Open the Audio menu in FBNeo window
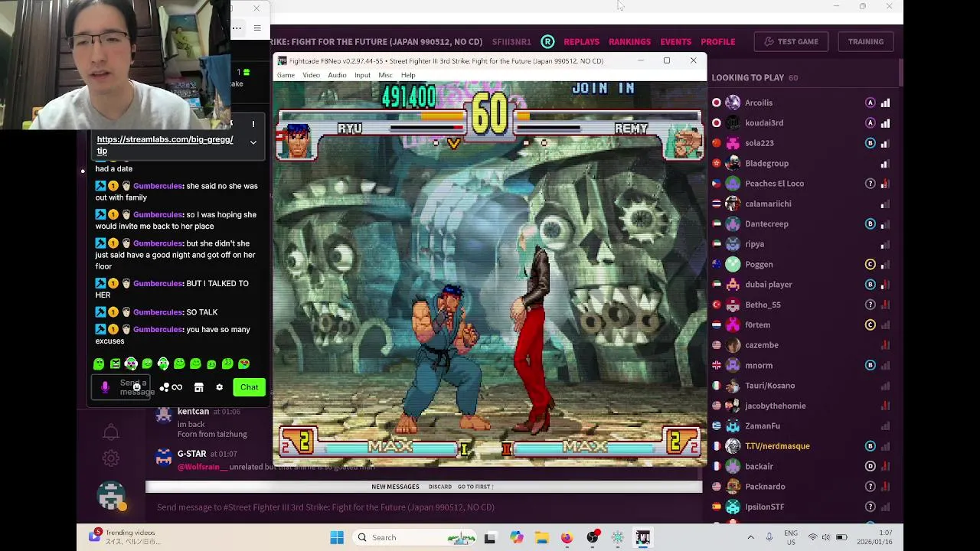This screenshot has width=980, height=551. click(337, 75)
